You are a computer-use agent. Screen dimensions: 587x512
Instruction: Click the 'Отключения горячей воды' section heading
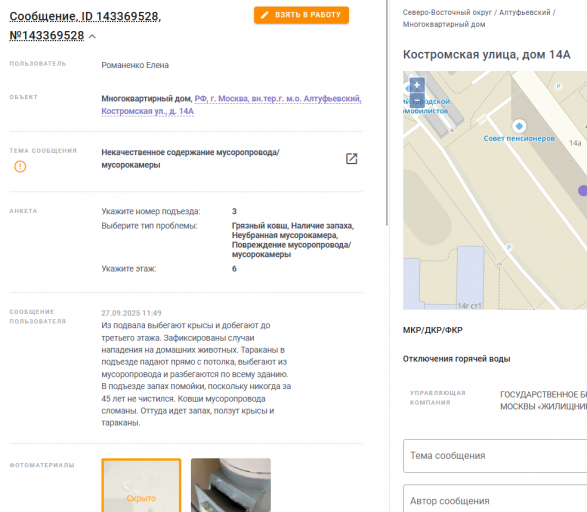click(x=456, y=359)
